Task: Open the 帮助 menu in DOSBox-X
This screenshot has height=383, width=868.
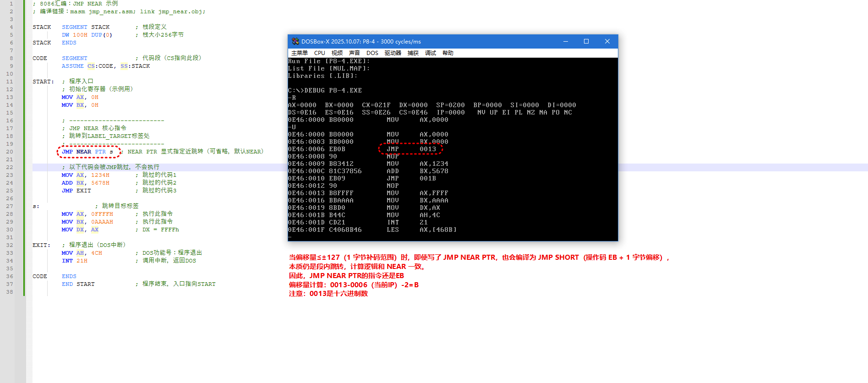Action: (448, 53)
